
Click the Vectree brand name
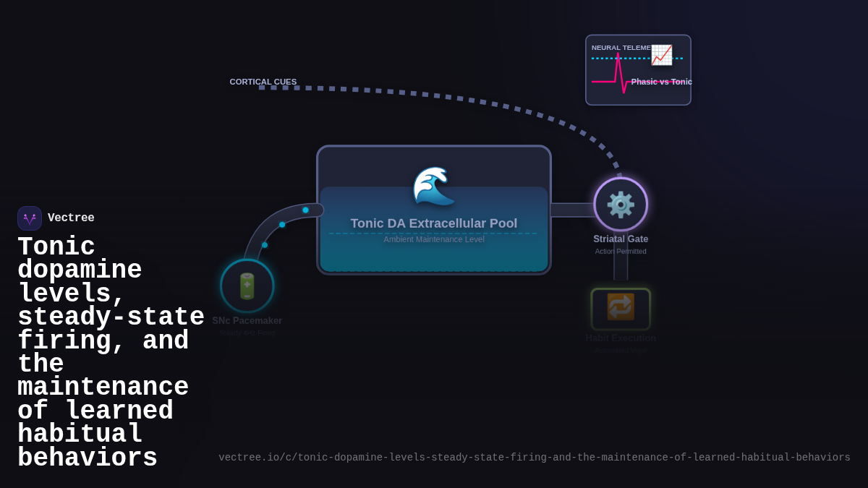(x=71, y=218)
